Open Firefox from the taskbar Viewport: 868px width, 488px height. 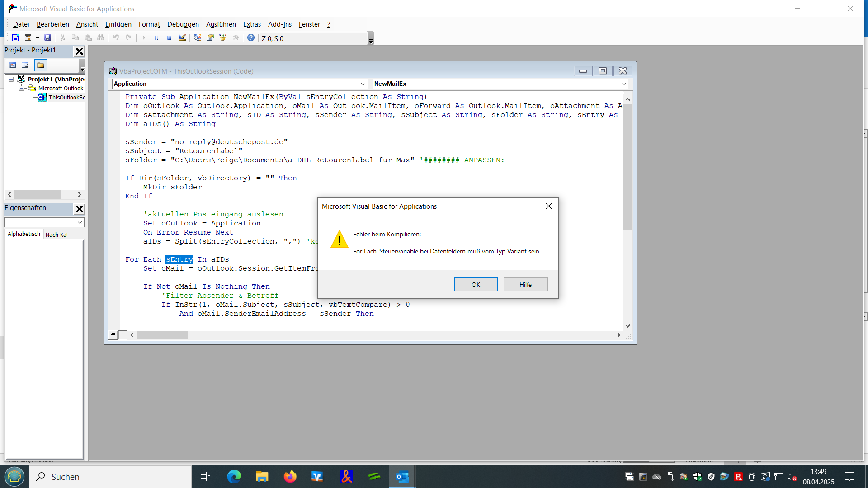click(x=290, y=477)
